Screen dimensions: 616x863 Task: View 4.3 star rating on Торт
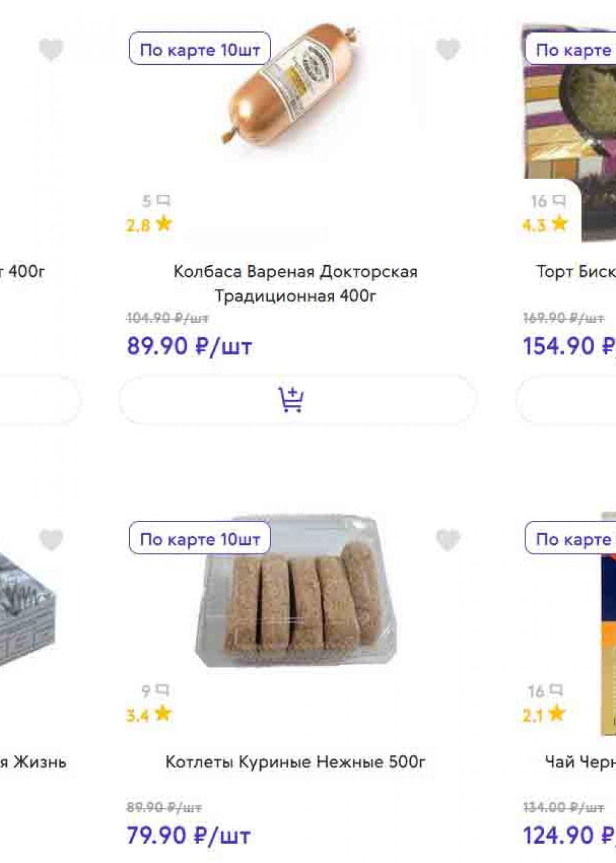tap(545, 224)
